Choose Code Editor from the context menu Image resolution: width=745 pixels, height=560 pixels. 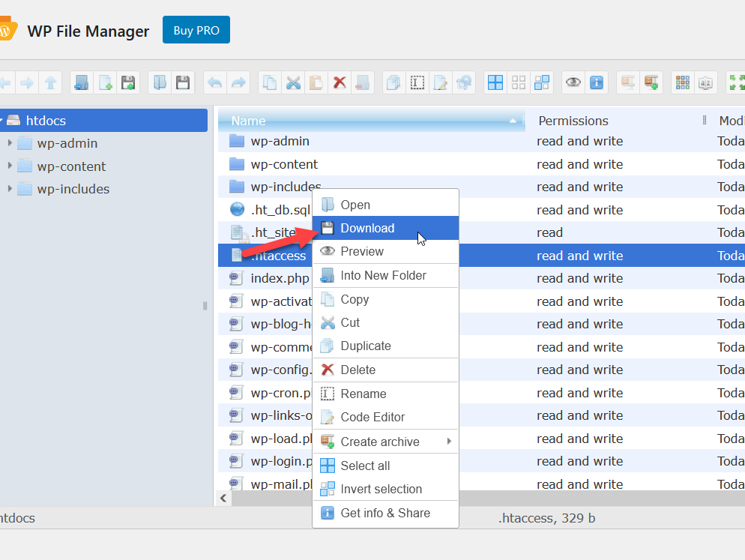click(385, 417)
